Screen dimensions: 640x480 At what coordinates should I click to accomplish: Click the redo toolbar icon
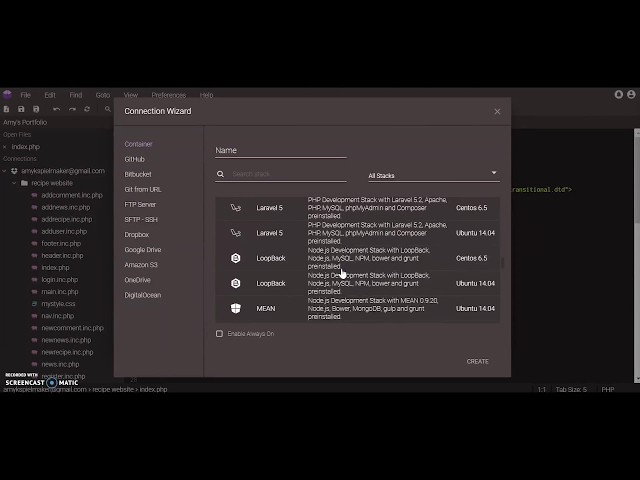(72, 109)
